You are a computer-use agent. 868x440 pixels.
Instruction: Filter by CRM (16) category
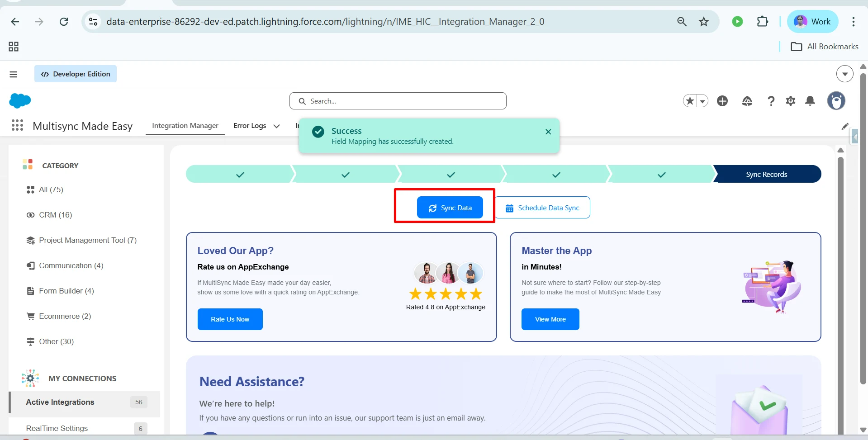[49, 215]
